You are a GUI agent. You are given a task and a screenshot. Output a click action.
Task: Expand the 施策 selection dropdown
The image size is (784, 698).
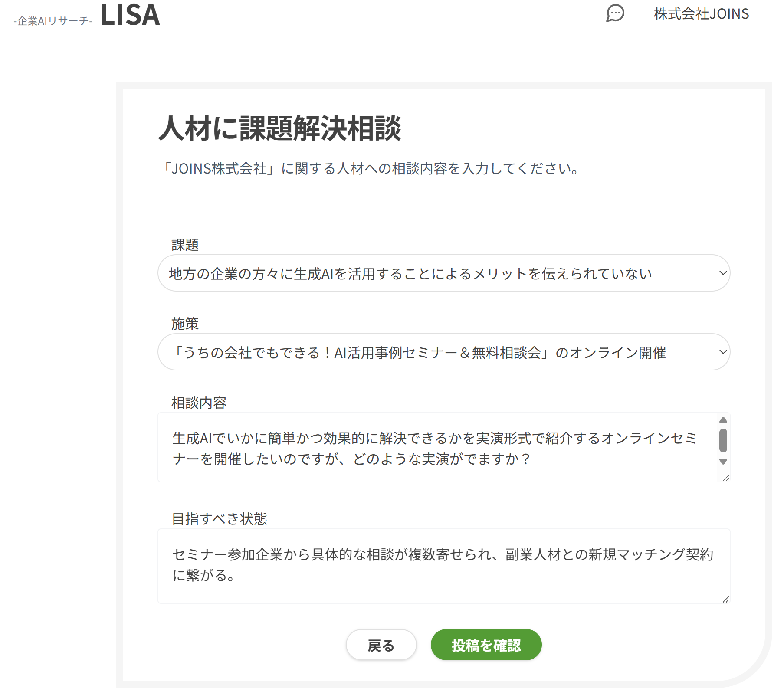click(x=434, y=352)
